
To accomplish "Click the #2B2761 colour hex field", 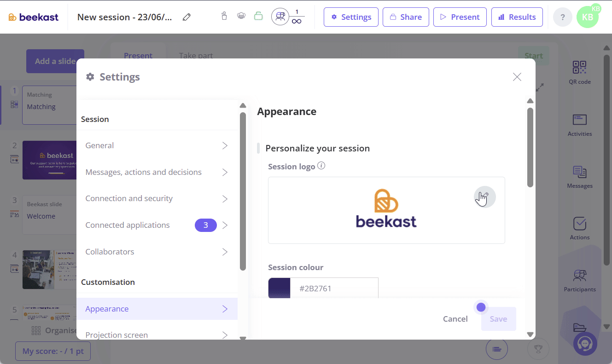I will click(x=334, y=288).
